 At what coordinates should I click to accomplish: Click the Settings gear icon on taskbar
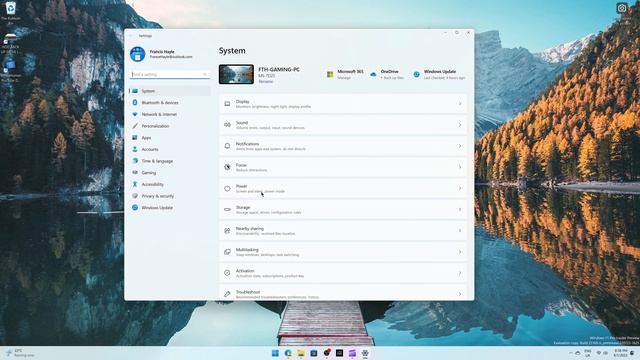[x=365, y=353]
